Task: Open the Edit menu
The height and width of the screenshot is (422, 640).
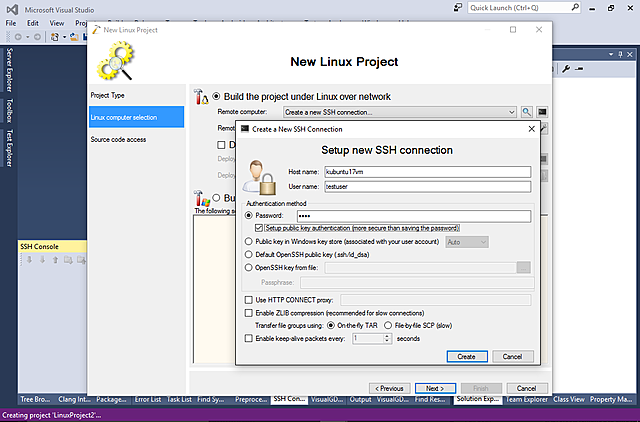Action: [33, 23]
